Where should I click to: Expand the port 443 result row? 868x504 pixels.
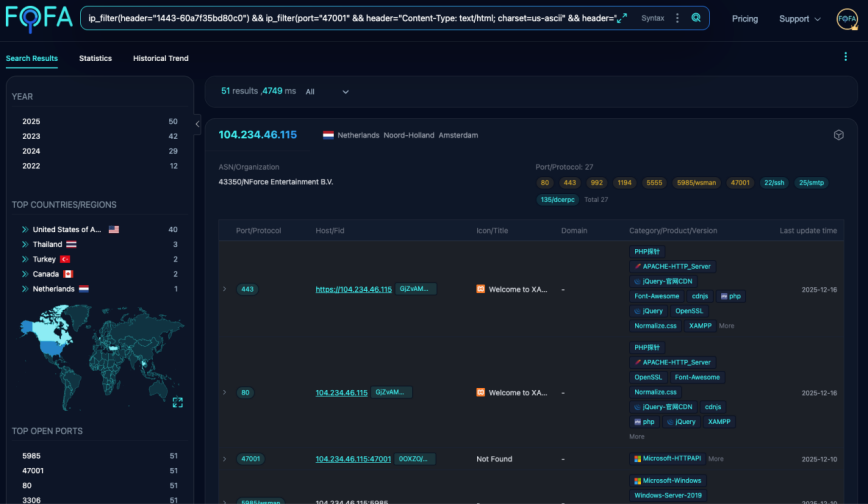224,289
